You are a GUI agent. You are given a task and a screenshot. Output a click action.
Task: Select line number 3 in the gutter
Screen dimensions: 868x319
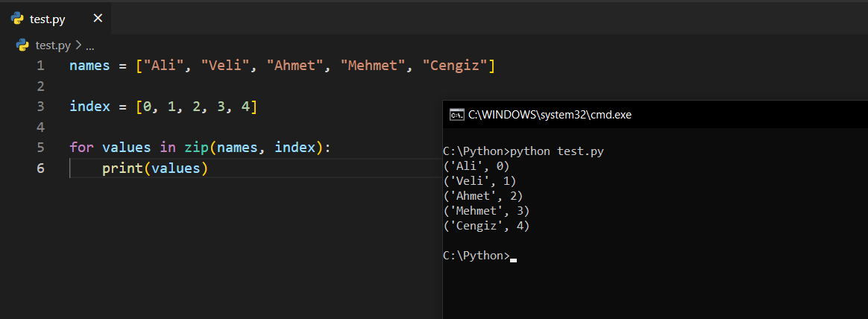tap(40, 107)
